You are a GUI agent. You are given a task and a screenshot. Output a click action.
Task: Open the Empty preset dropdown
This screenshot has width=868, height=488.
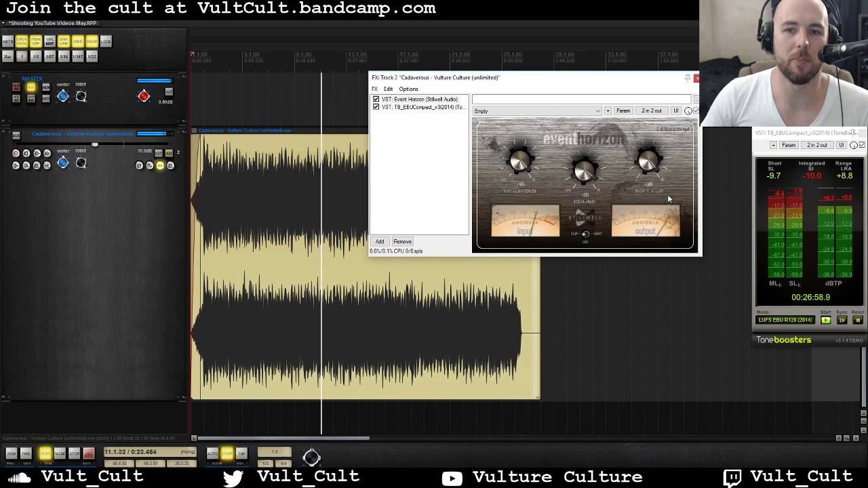537,111
